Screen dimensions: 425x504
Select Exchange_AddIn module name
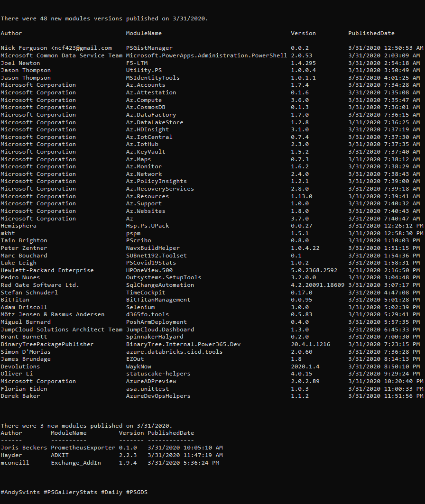pyautogui.click(x=76, y=463)
